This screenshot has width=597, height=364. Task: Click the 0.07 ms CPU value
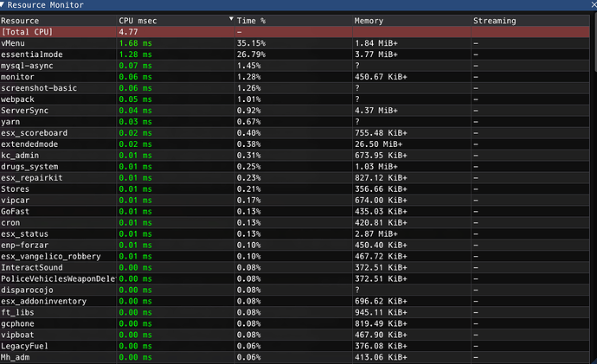(135, 66)
